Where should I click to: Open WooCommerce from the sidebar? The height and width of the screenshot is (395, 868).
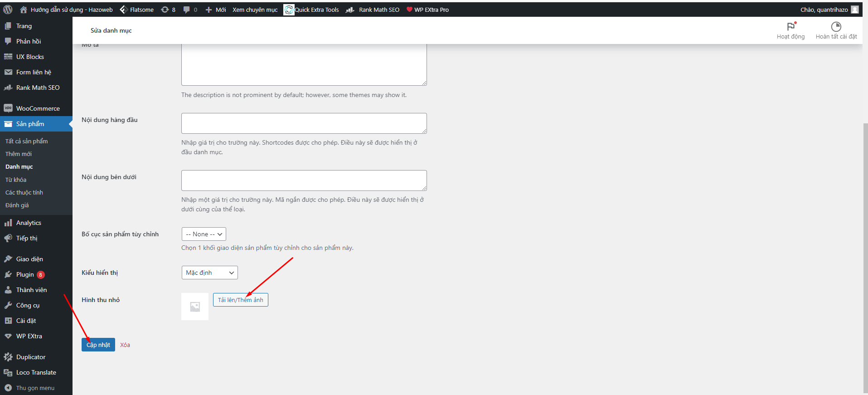point(38,108)
